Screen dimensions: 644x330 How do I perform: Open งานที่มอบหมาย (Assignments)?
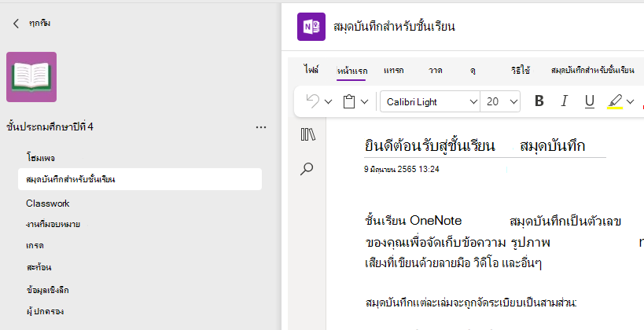coord(53,225)
